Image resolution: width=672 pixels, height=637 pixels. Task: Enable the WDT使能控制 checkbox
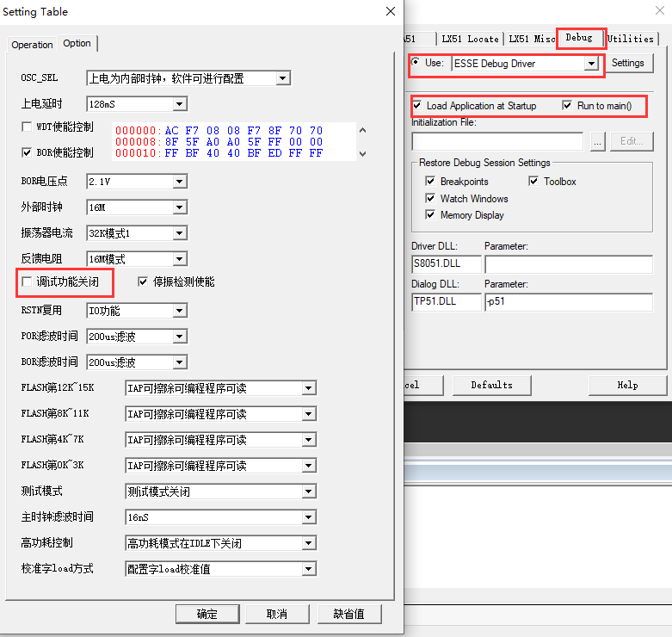click(27, 127)
